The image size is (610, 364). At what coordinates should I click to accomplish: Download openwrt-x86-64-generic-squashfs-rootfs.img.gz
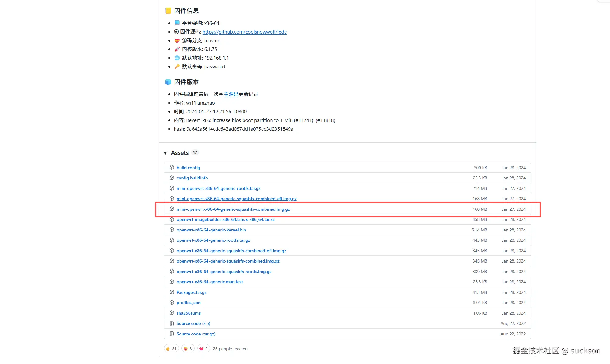[224, 272]
